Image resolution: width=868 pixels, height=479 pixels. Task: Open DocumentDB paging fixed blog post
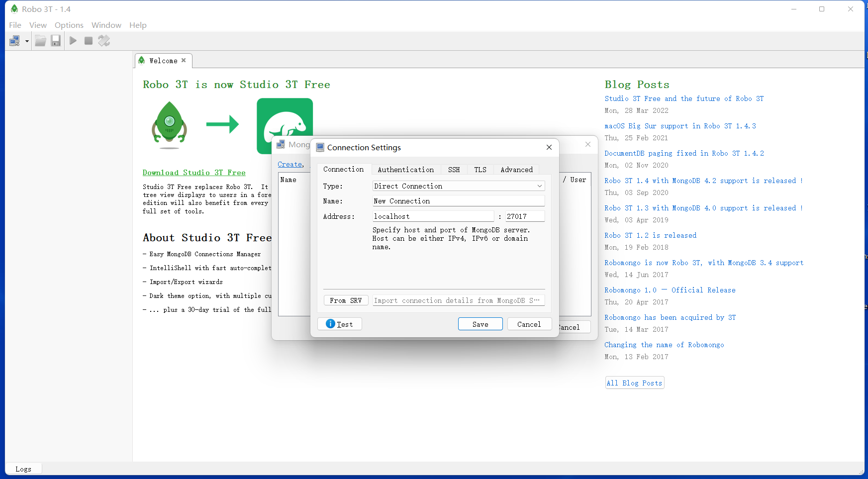684,153
